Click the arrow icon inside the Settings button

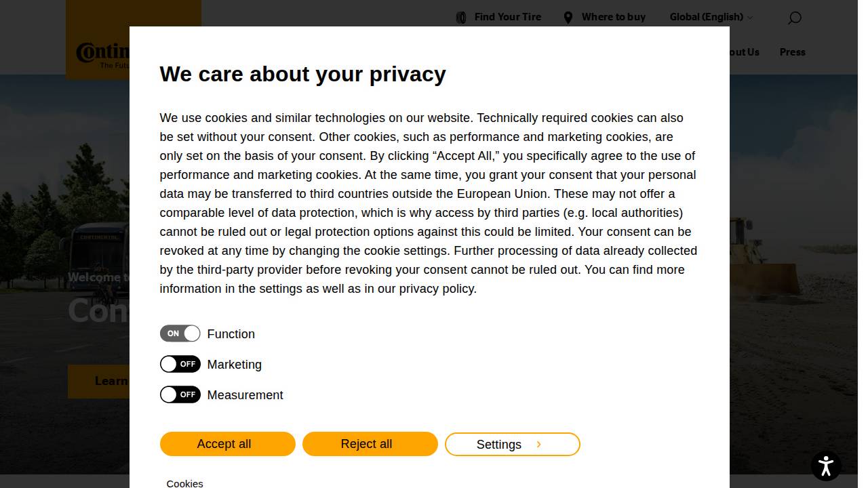(x=539, y=444)
